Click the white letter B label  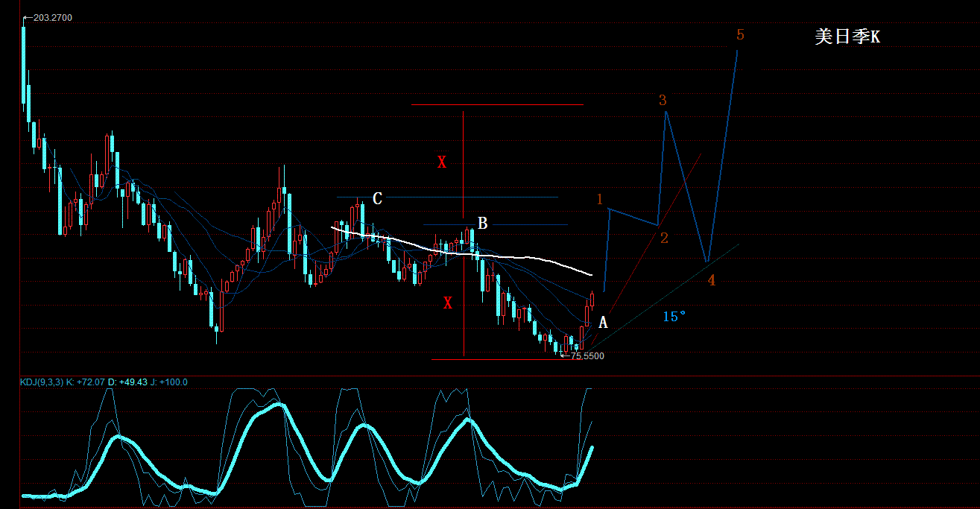point(482,223)
